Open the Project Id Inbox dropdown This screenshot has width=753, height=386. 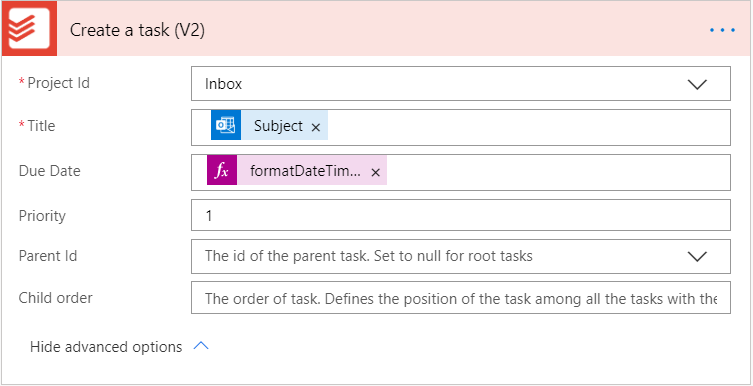[x=461, y=84]
